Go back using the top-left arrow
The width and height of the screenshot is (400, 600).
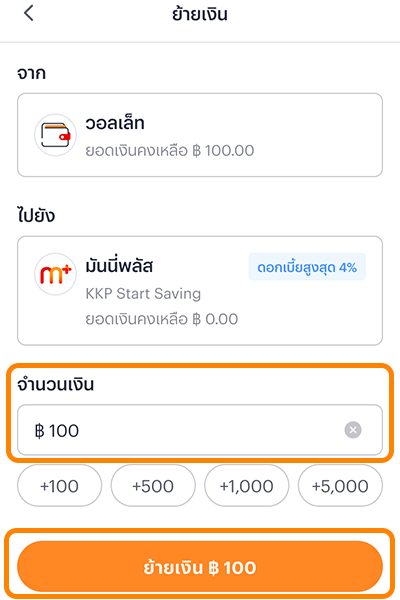click(29, 13)
